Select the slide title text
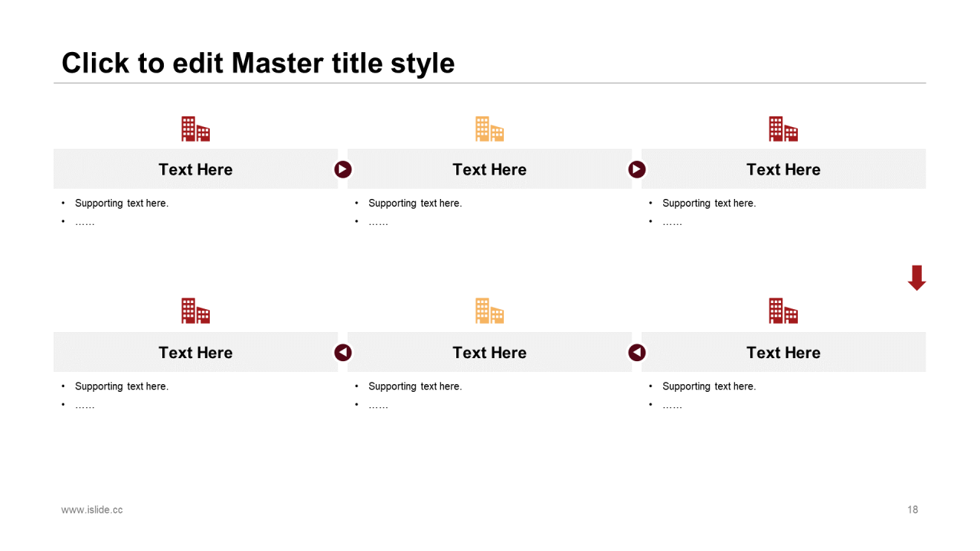This screenshot has height=551, width=980. click(x=258, y=63)
